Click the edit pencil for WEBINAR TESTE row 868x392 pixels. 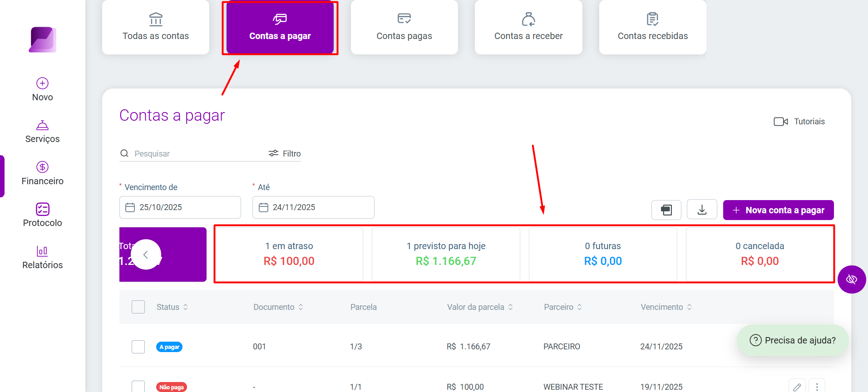[797, 387]
